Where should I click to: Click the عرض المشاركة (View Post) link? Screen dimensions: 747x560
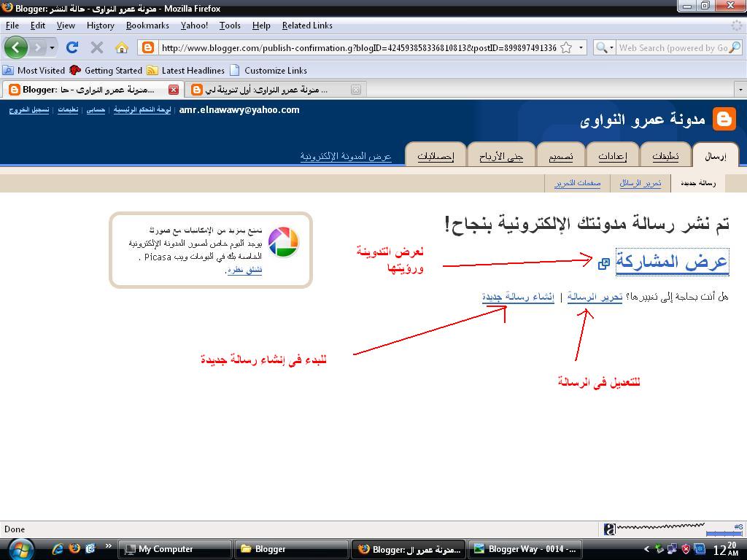[672, 262]
